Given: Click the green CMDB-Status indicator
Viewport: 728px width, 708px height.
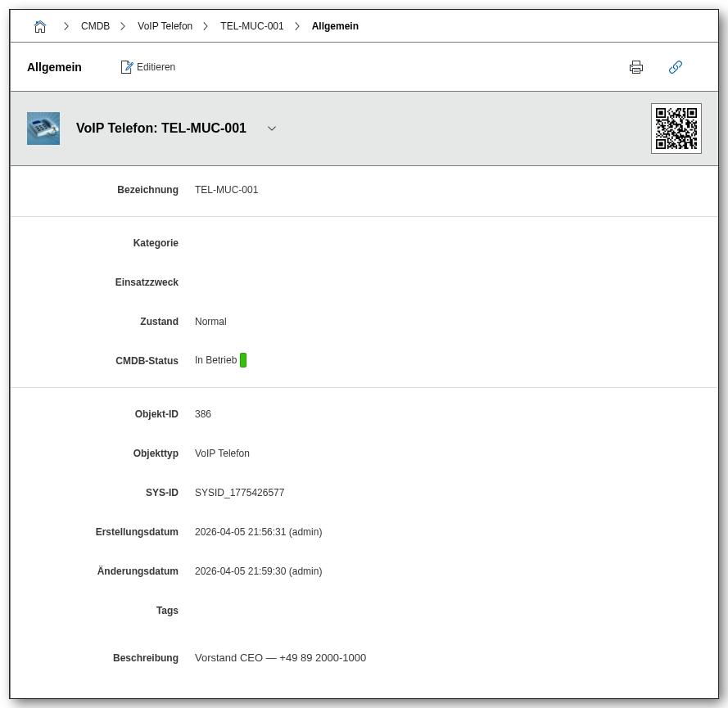Looking at the screenshot, I should pyautogui.click(x=243, y=360).
